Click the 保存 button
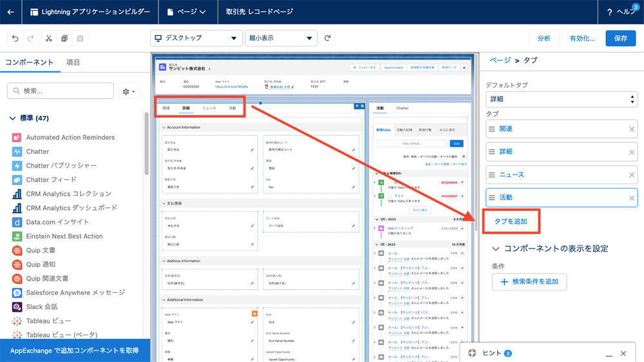Screen dimensions: 644x362 point(621,38)
